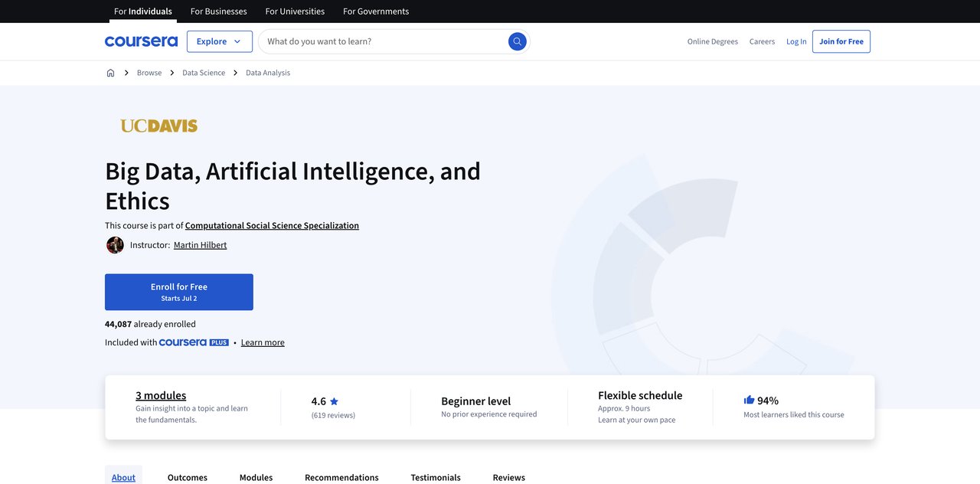Open the Careers link
Viewport: 980px width, 484px height.
tap(762, 41)
